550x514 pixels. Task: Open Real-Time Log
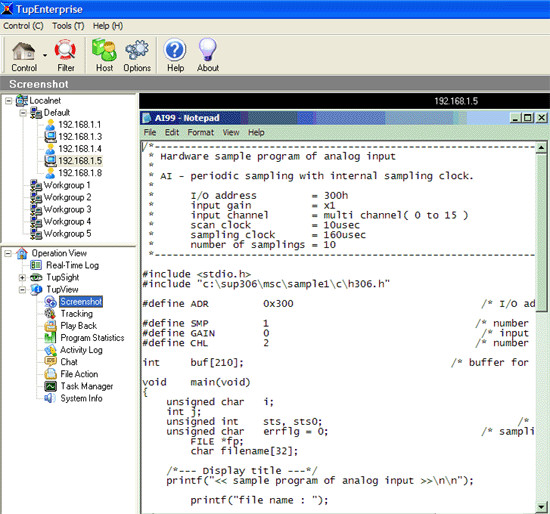point(73,265)
